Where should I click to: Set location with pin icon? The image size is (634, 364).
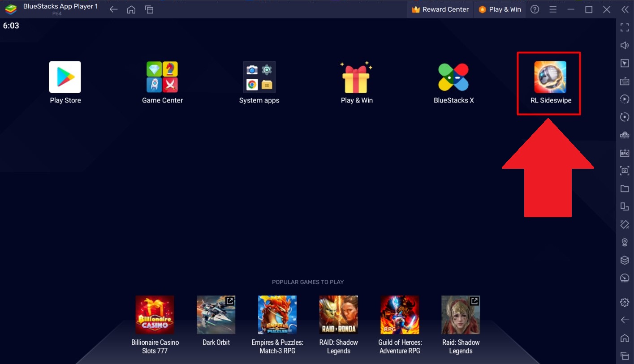(625, 242)
